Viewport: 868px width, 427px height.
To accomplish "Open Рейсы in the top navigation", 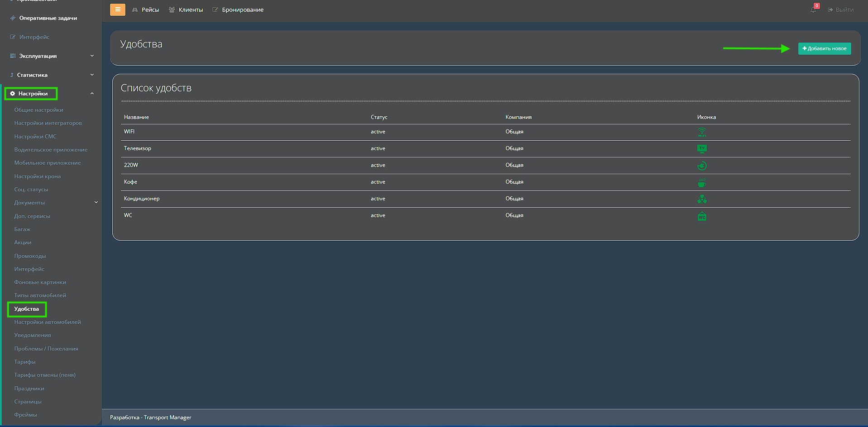I will [x=146, y=10].
